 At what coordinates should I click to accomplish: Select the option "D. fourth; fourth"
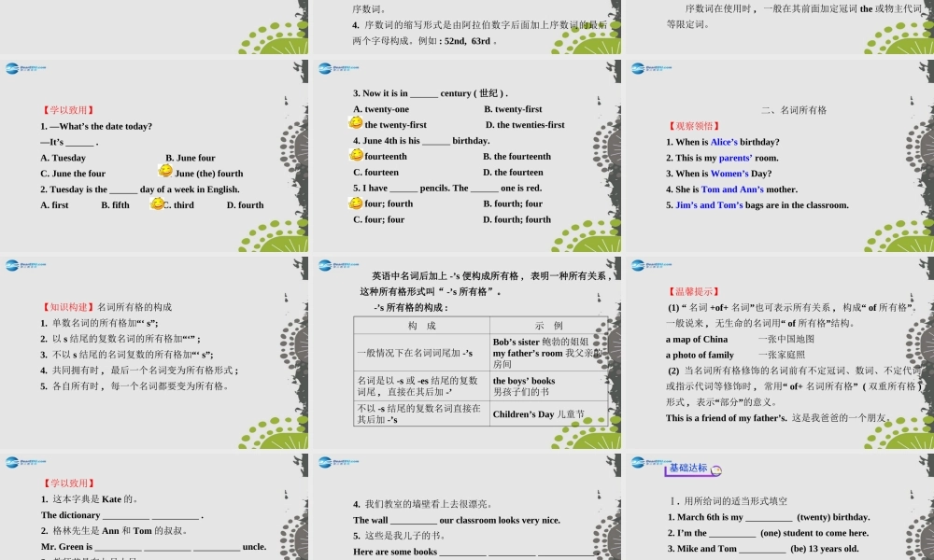pyautogui.click(x=517, y=219)
